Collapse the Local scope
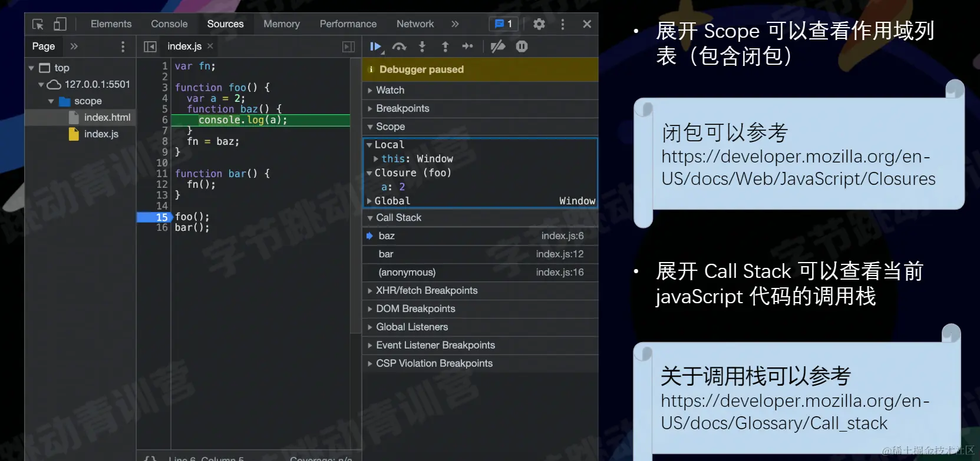The image size is (980, 461). pyautogui.click(x=369, y=145)
